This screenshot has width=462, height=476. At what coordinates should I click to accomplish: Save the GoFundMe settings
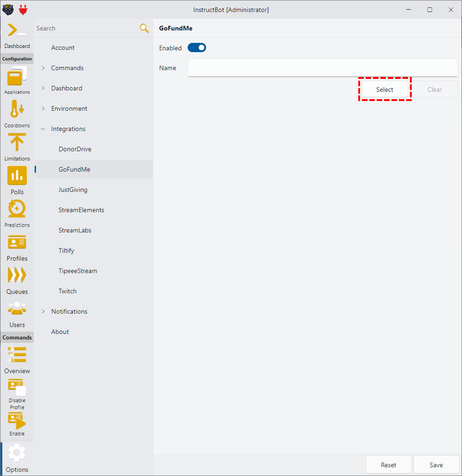[x=436, y=465]
